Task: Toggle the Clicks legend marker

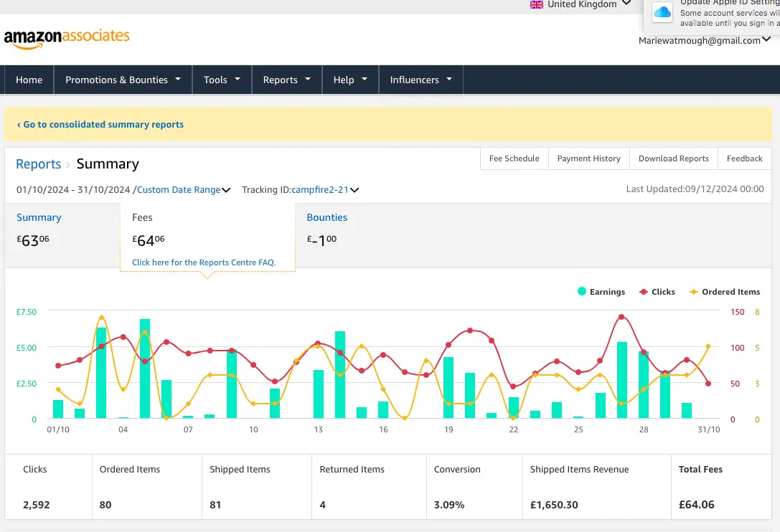Action: pos(644,292)
